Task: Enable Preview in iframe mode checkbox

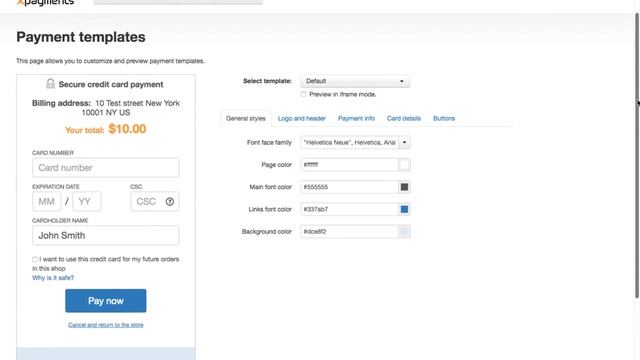Action: [303, 94]
